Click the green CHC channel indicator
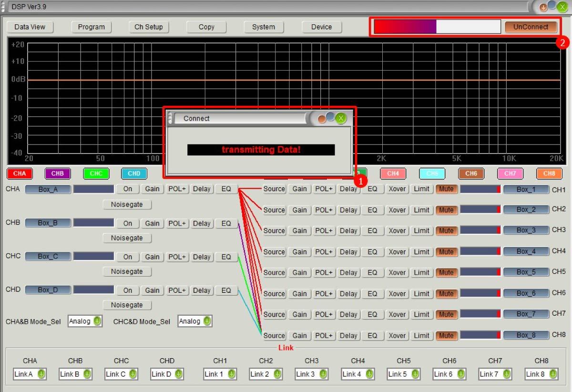The height and width of the screenshot is (392, 572). pos(96,174)
